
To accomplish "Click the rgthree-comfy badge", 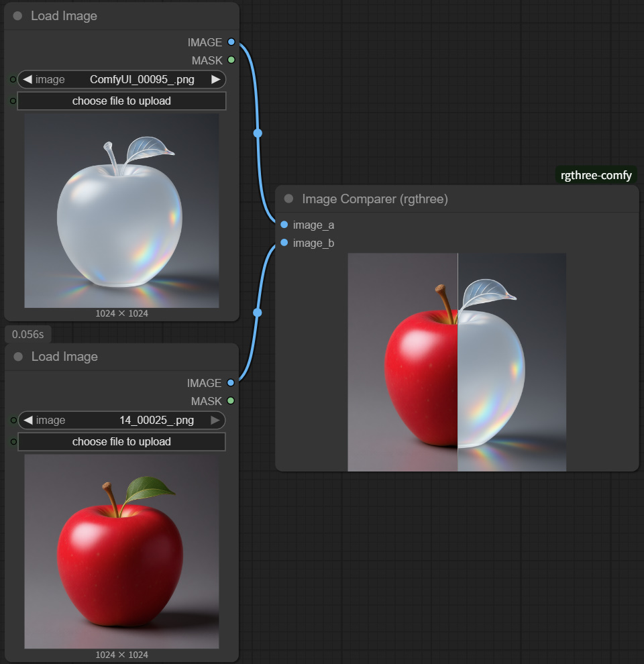I will pos(596,175).
